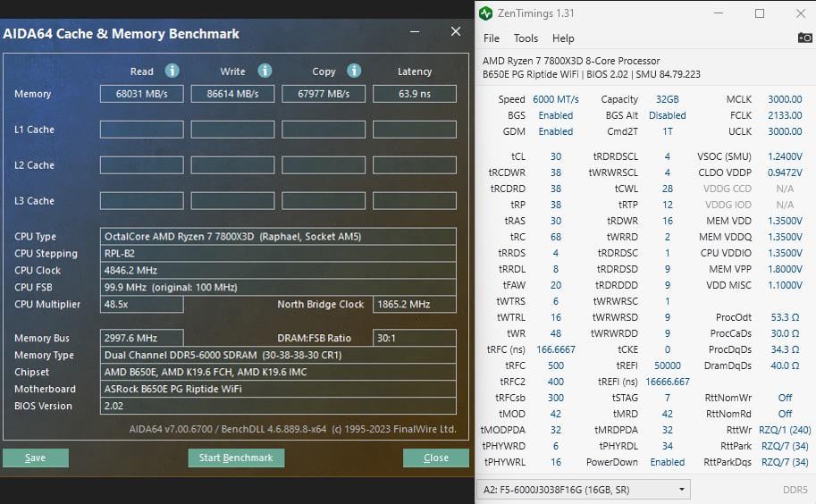Click the Memory Bus value 2997.6 MHz
The width and height of the screenshot is (816, 504).
coord(141,338)
